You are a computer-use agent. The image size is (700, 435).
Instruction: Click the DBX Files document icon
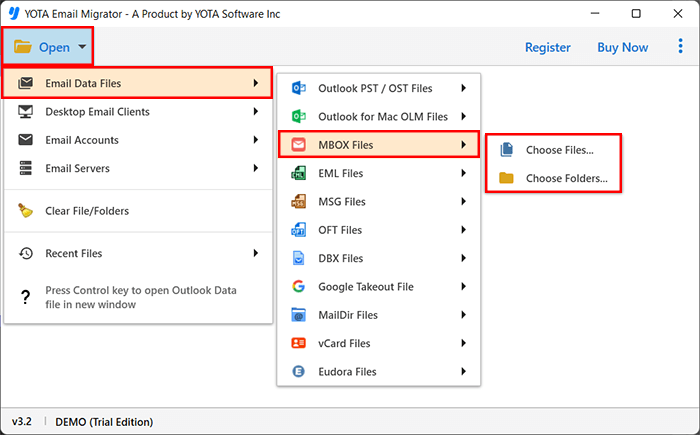tap(299, 258)
